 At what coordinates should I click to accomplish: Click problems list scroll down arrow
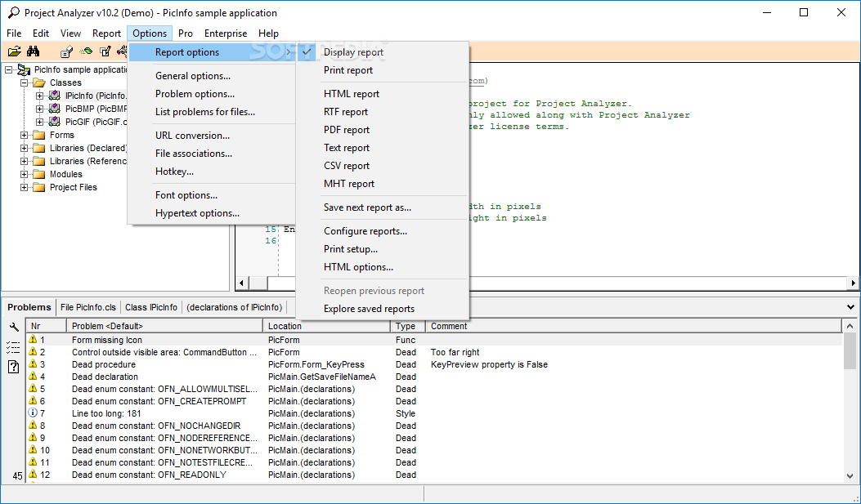click(x=850, y=476)
